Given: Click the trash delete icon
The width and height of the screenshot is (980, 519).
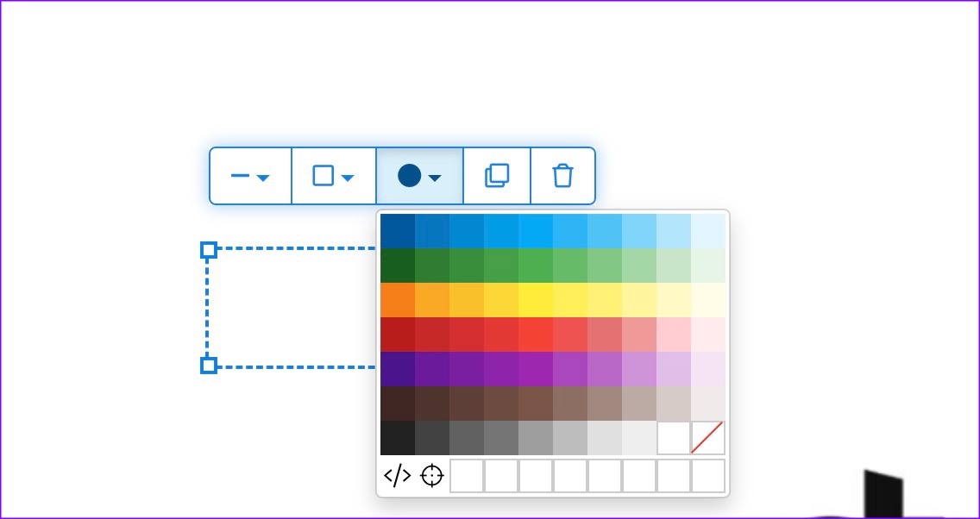Looking at the screenshot, I should pos(562,176).
